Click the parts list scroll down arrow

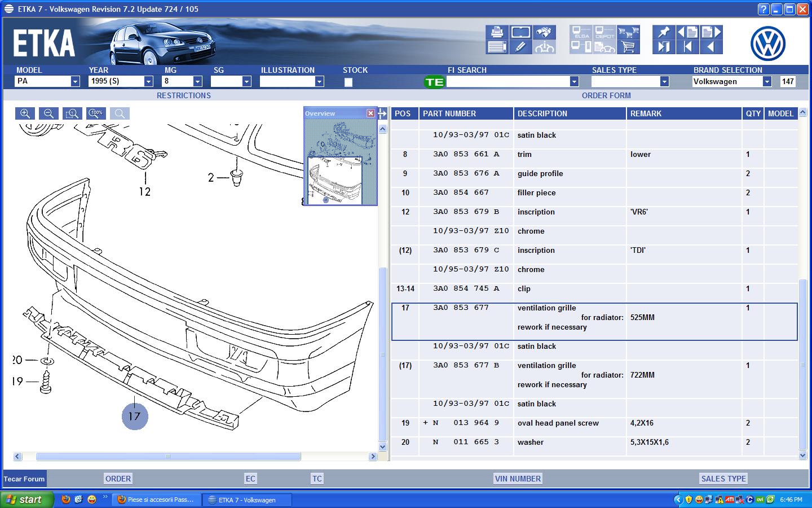[x=803, y=455]
